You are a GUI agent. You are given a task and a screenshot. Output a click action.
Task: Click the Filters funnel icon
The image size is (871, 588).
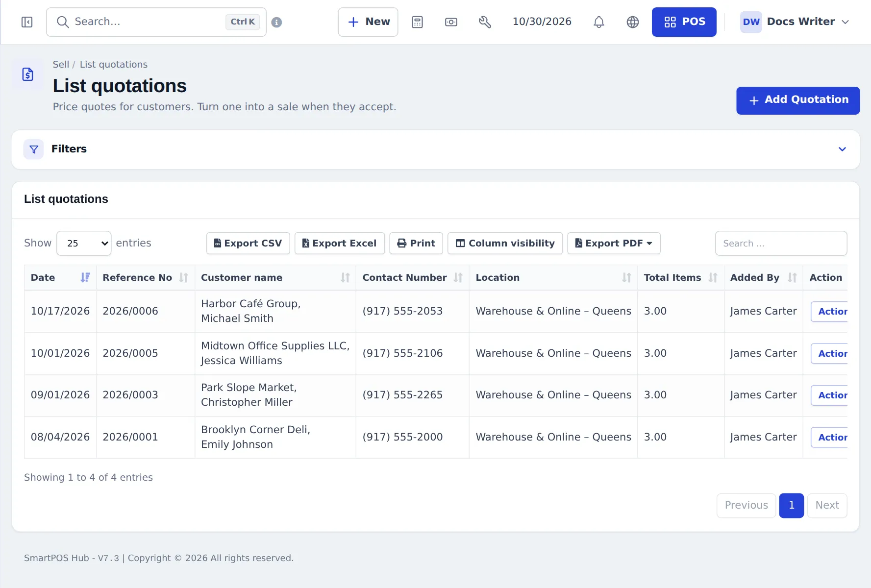tap(34, 149)
